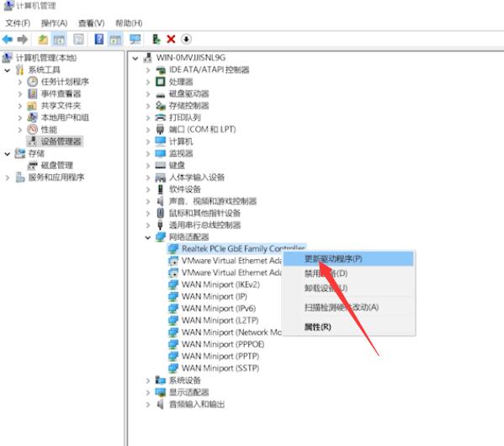Select WAN Miniport (IP) adapter
504x446 pixels.
(x=214, y=296)
